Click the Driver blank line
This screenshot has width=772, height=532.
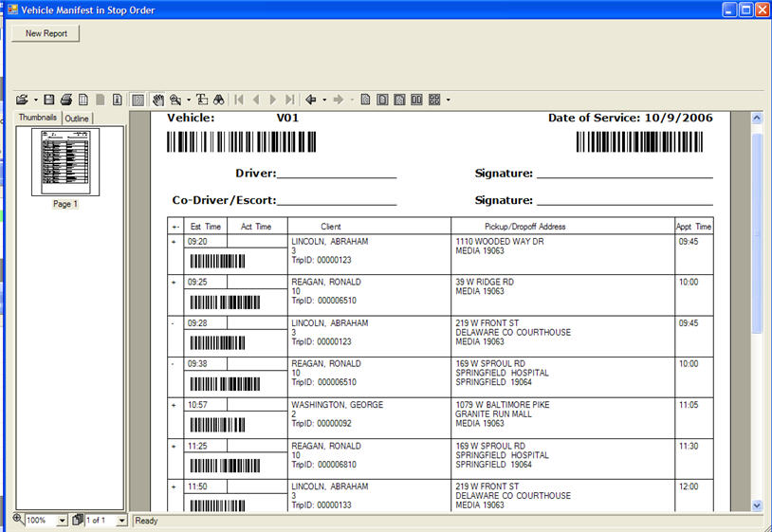pyautogui.click(x=337, y=174)
